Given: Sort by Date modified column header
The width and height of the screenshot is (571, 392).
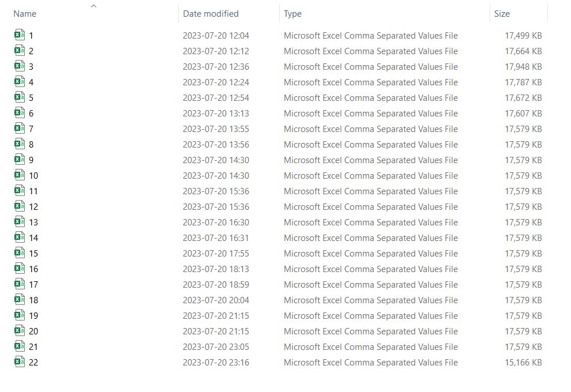Looking at the screenshot, I should [211, 14].
